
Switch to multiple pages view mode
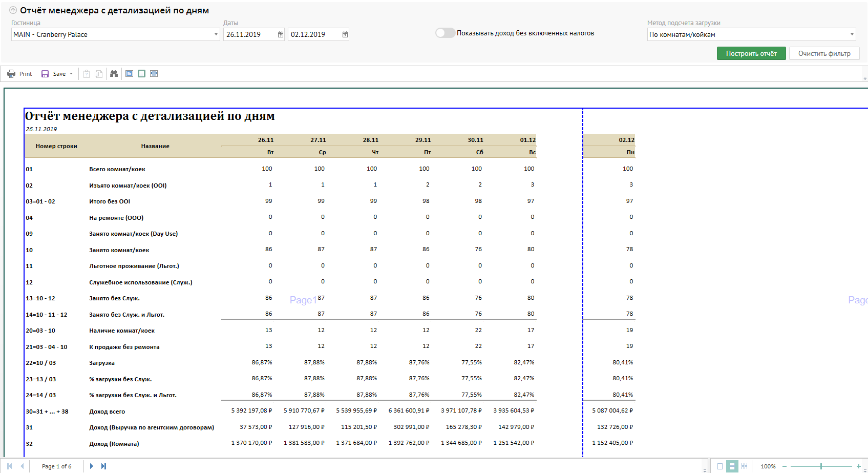(744, 466)
